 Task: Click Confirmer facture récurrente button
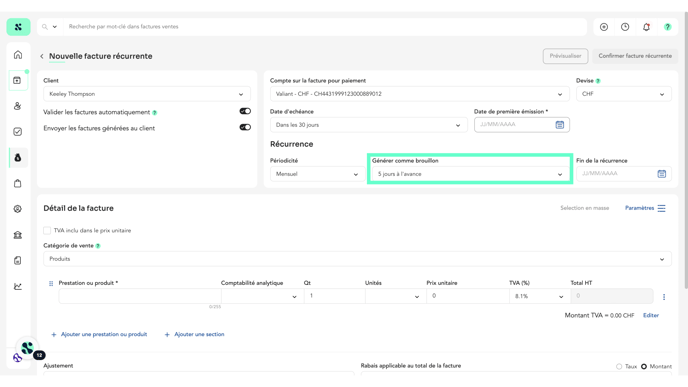[635, 56]
